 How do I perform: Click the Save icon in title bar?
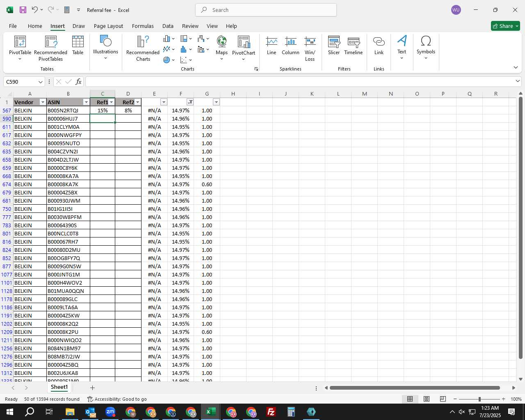tap(23, 10)
